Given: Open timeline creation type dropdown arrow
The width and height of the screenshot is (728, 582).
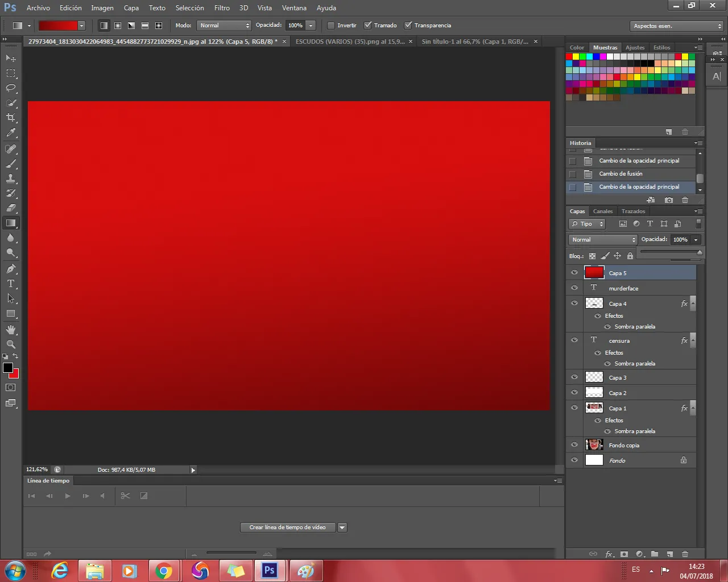Looking at the screenshot, I should (342, 527).
